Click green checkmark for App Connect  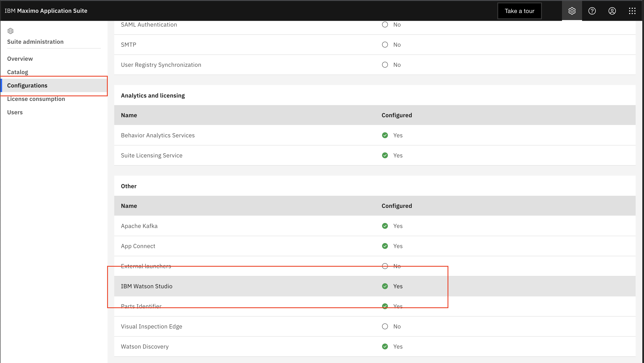click(x=385, y=246)
